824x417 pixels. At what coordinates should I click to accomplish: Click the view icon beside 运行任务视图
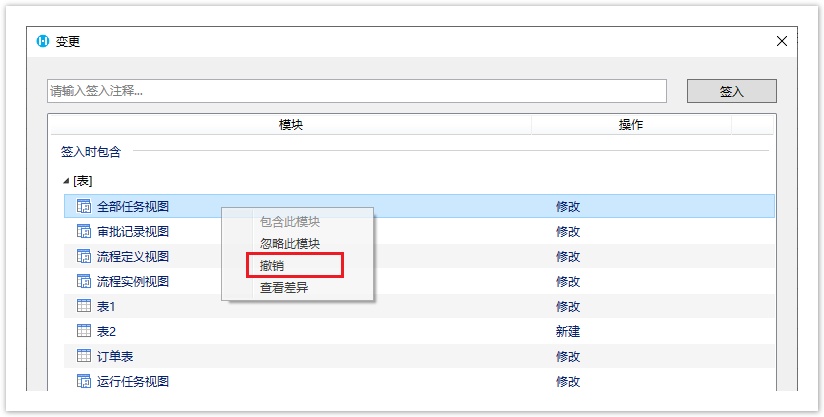pos(84,382)
